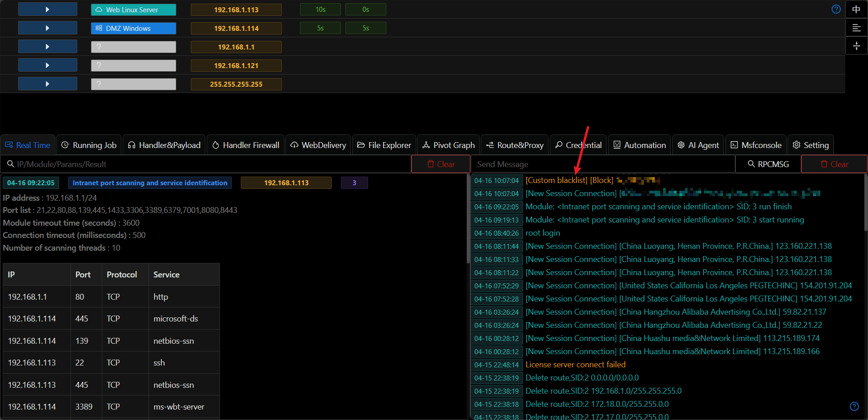
Task: Click the Web Linux Server host tag
Action: [x=133, y=10]
